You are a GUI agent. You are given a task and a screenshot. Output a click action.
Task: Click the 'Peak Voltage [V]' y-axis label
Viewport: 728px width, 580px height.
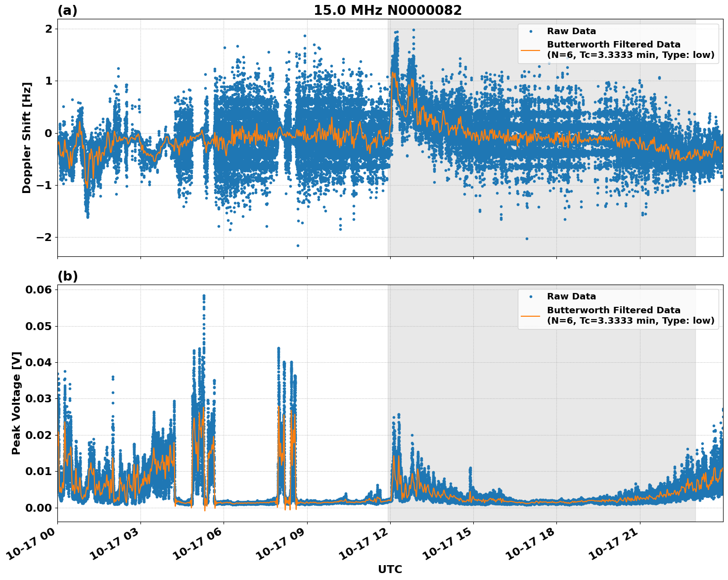[x=16, y=403]
